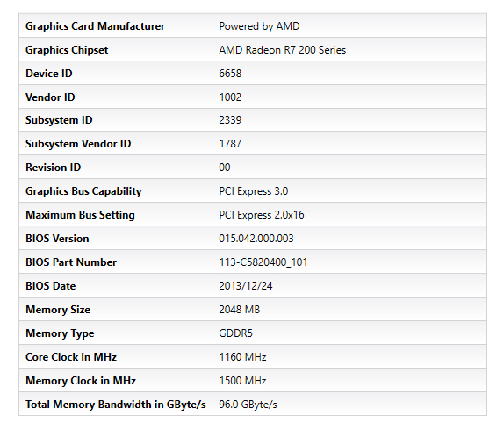Viewport: 504px width, 423px height.
Task: Click AMD Radeon R7 200 Series value
Action: 283,50
